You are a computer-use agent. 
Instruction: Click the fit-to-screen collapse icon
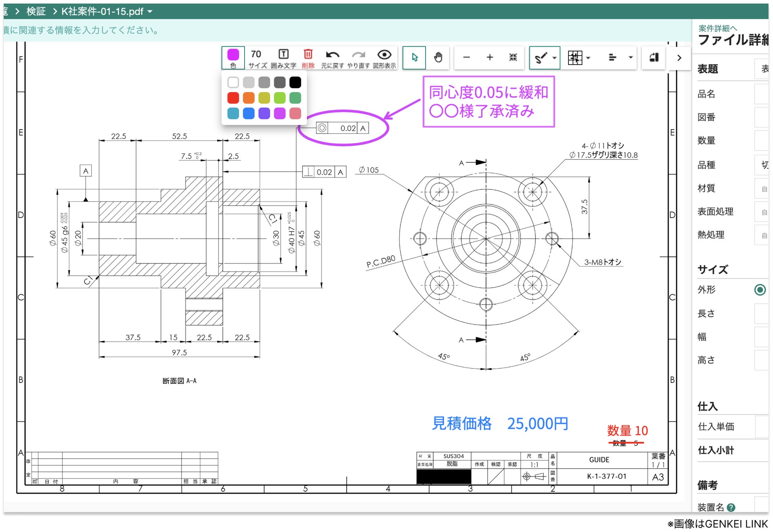tap(513, 57)
